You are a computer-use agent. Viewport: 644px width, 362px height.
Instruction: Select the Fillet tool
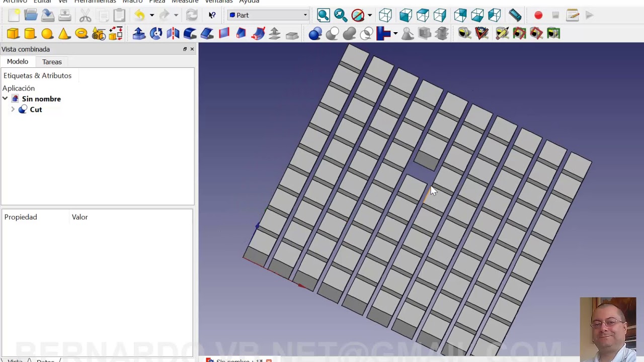tap(190, 34)
